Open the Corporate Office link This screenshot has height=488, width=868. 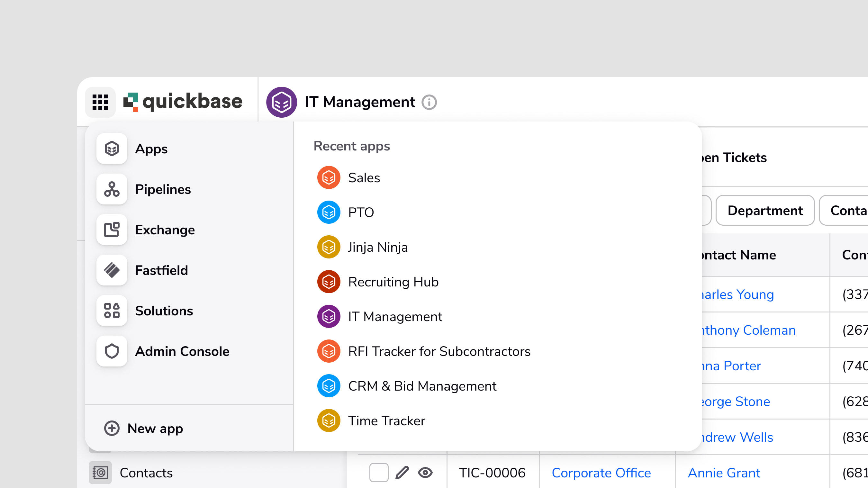point(601,473)
